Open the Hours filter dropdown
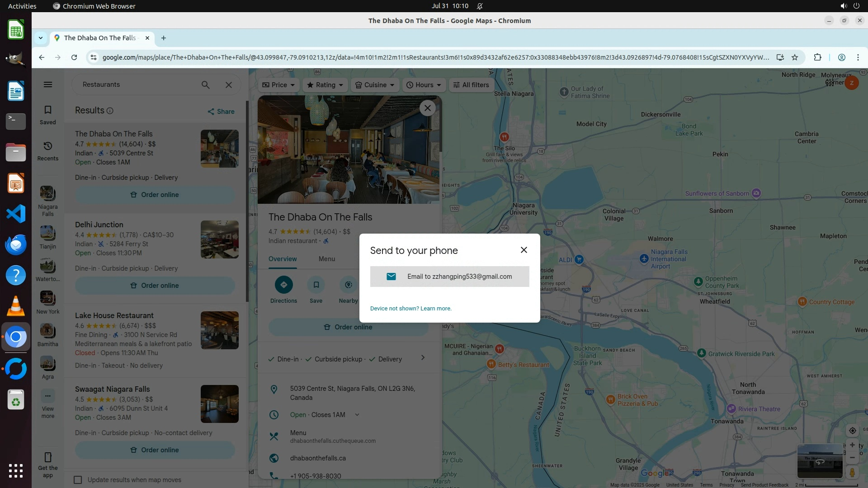The height and width of the screenshot is (488, 868). click(x=424, y=85)
